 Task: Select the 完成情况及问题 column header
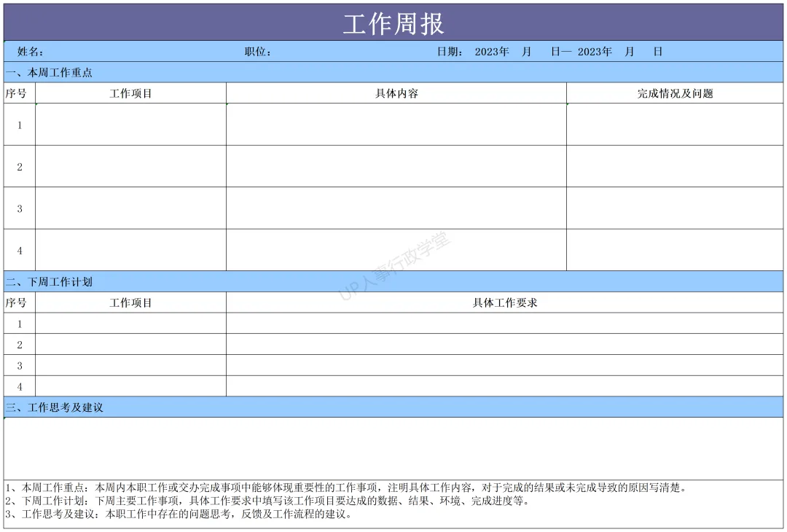pos(675,93)
